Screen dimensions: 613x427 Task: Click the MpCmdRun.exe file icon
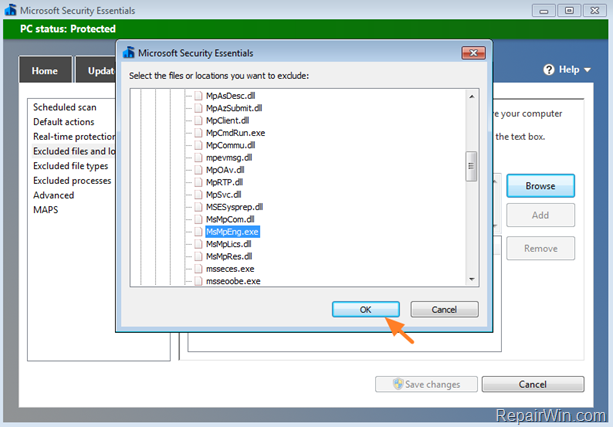(198, 133)
